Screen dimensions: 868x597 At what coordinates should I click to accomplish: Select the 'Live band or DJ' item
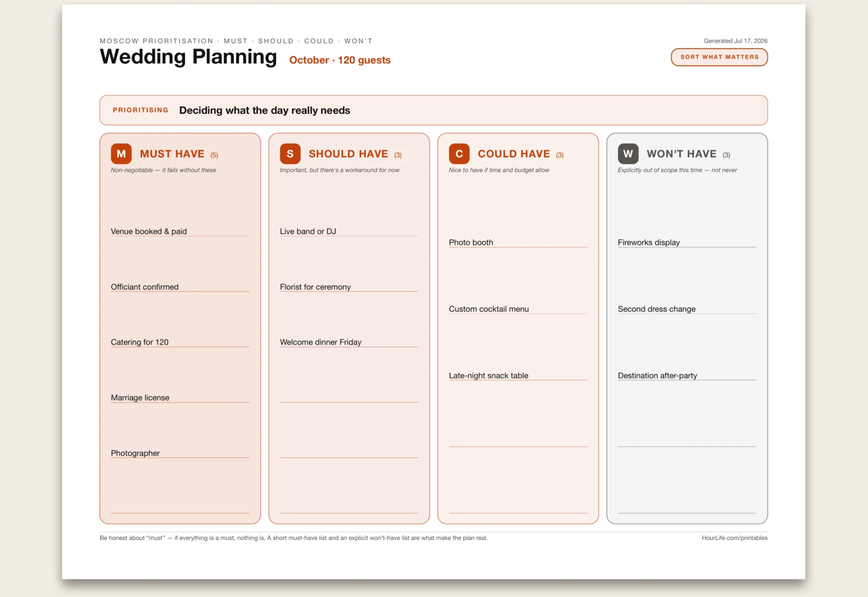[x=308, y=231]
